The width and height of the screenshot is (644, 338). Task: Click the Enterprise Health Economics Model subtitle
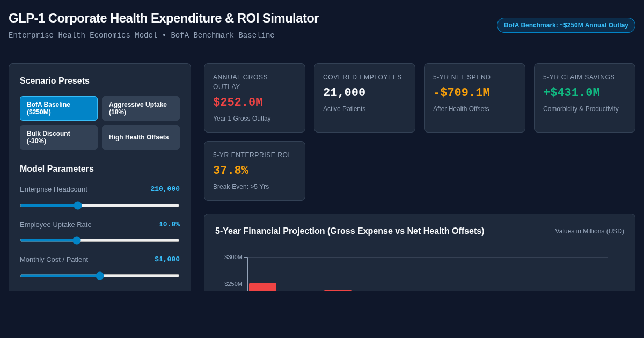(x=142, y=35)
